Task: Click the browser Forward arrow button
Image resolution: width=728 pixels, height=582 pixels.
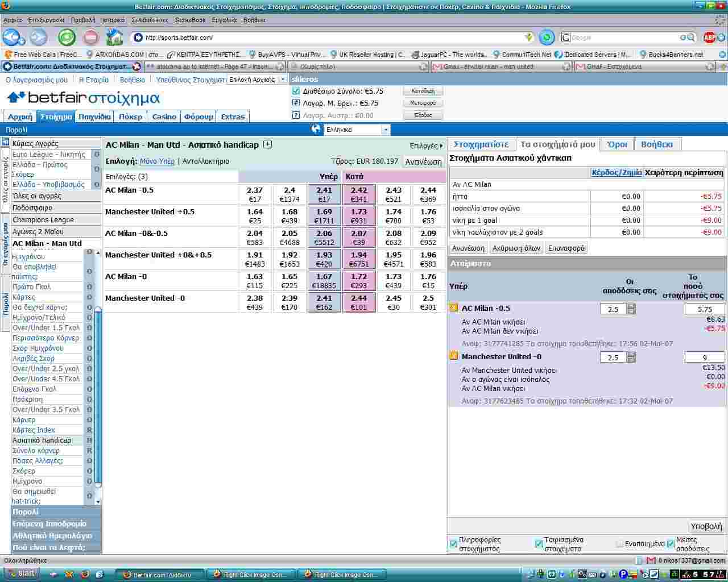Action: 38,38
